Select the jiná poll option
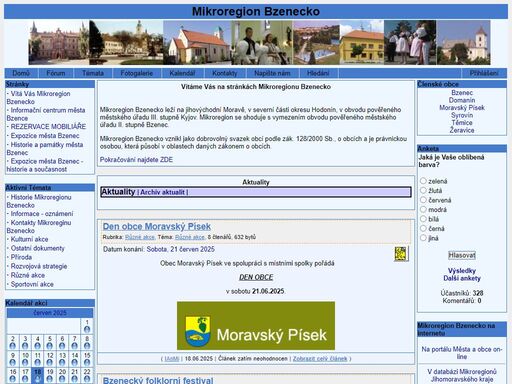 tap(423, 238)
